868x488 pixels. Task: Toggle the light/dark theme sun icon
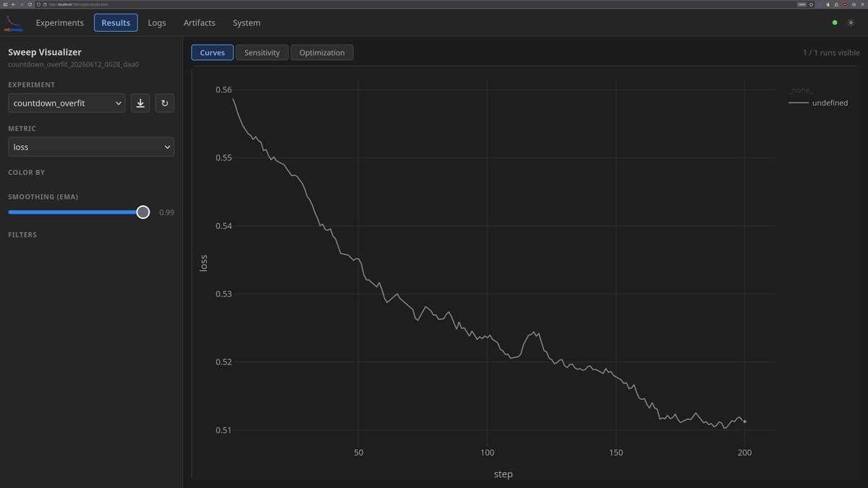pyautogui.click(x=851, y=22)
